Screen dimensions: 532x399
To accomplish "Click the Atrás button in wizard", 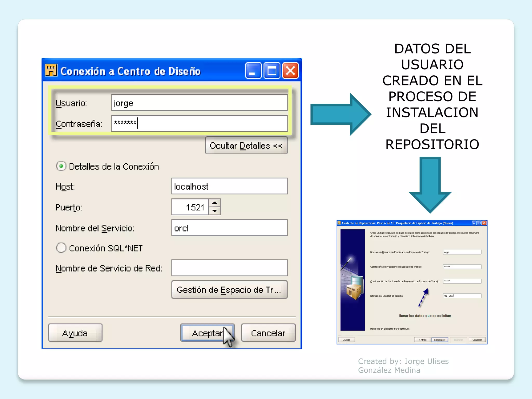I will [423, 340].
